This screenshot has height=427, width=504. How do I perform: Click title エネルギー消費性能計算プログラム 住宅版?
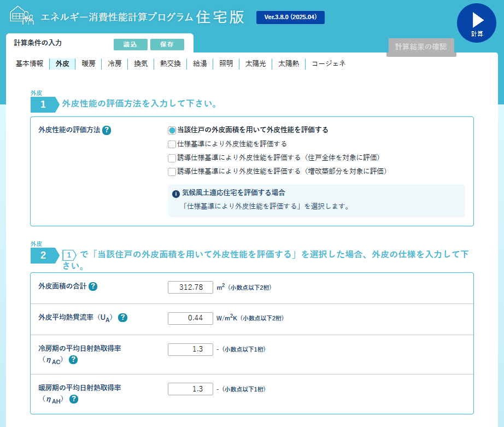(142, 17)
